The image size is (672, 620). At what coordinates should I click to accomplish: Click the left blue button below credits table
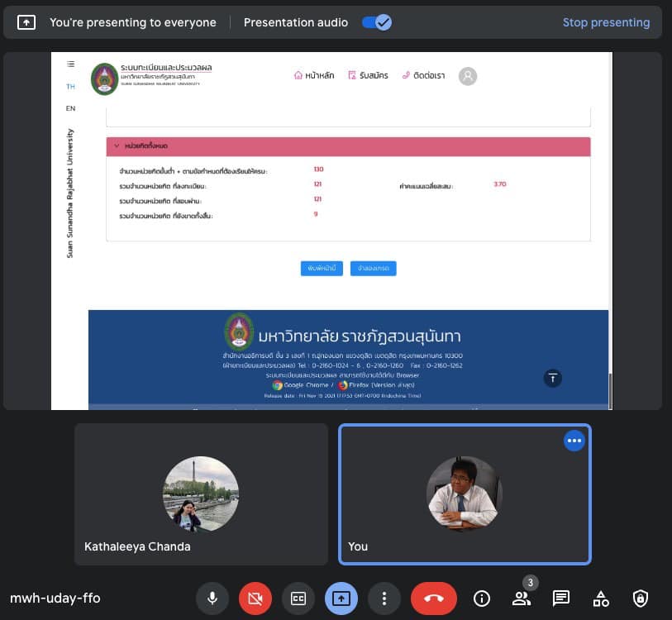pos(322,268)
